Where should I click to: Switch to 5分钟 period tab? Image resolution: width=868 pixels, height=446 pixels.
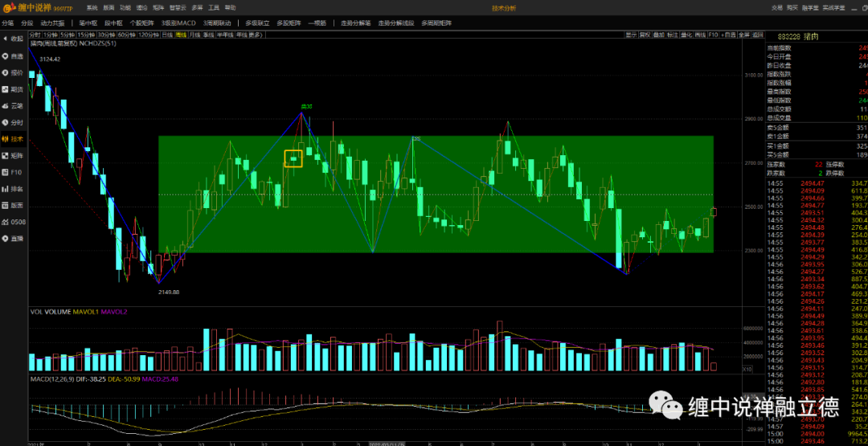coord(67,35)
